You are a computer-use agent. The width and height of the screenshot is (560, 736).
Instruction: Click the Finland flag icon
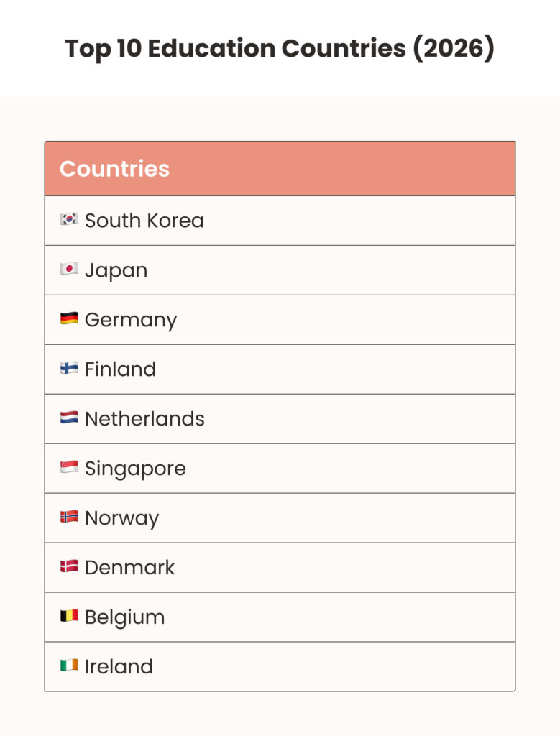[69, 368]
